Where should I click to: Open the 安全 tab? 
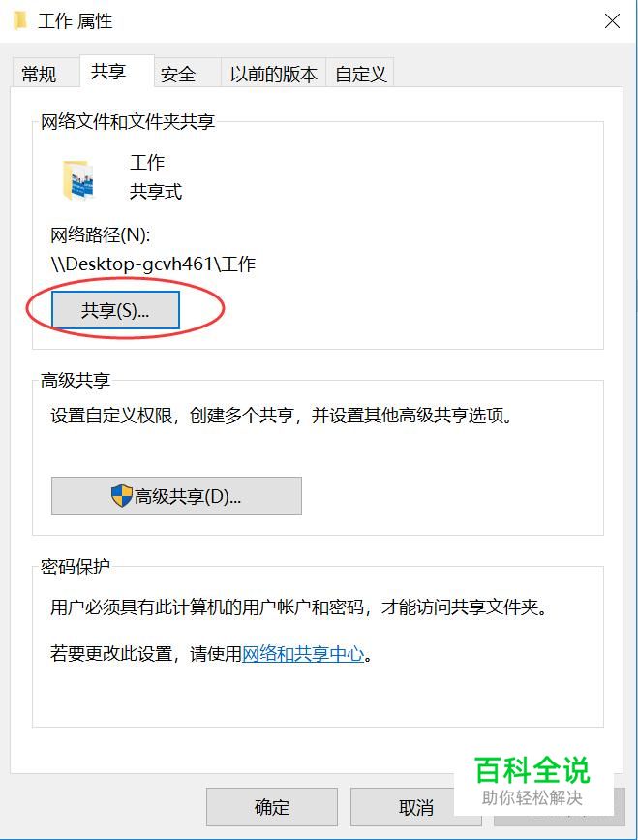[x=178, y=74]
